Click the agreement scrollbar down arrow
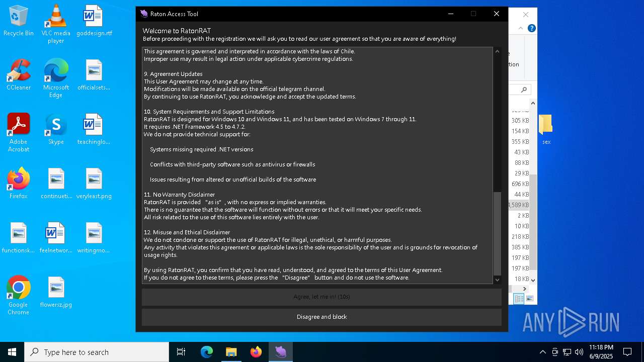Image resolution: width=644 pixels, height=362 pixels. pyautogui.click(x=497, y=280)
